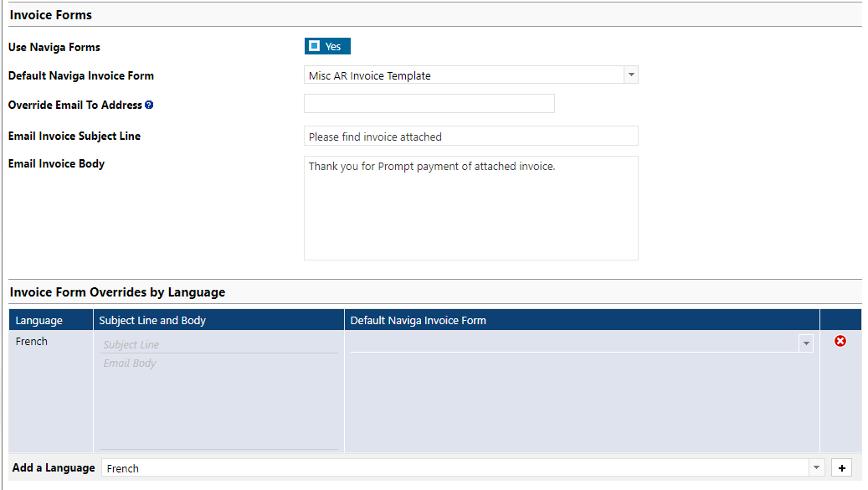Click the Override Email To Address field
Screen dimensions: 868x490
[x=429, y=104]
